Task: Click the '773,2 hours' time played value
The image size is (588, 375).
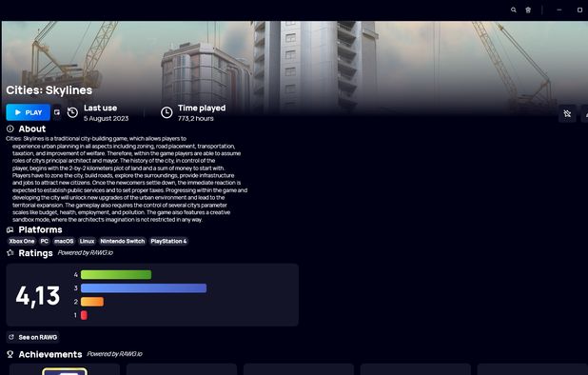Action: (x=196, y=119)
